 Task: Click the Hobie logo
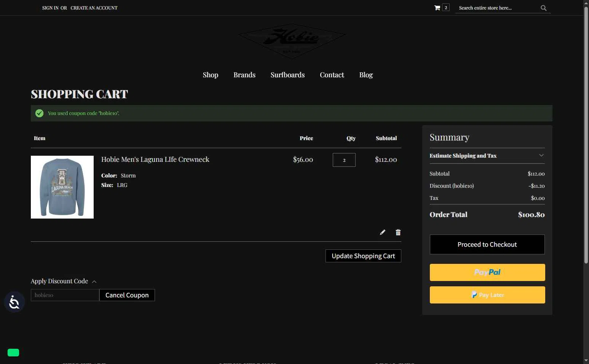tap(292, 41)
